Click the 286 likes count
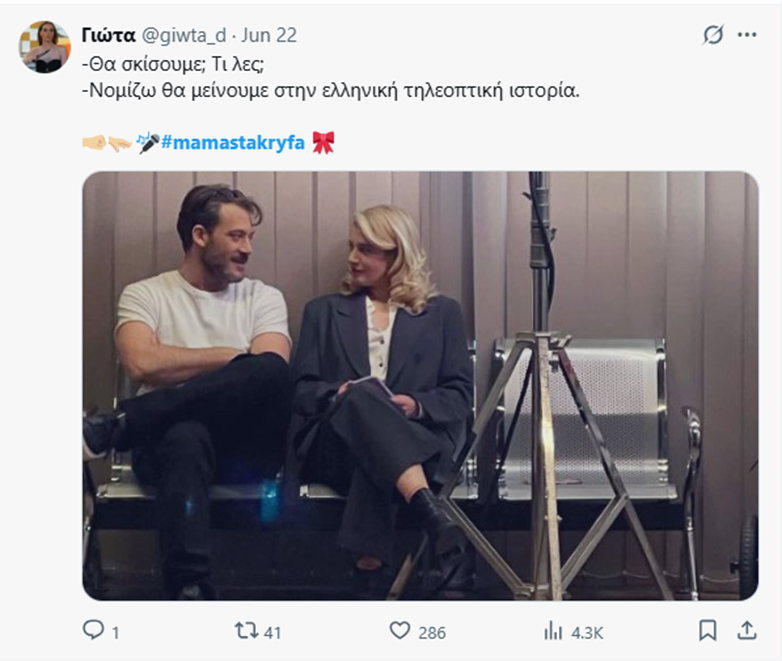This screenshot has height=661, width=782. pos(433,632)
